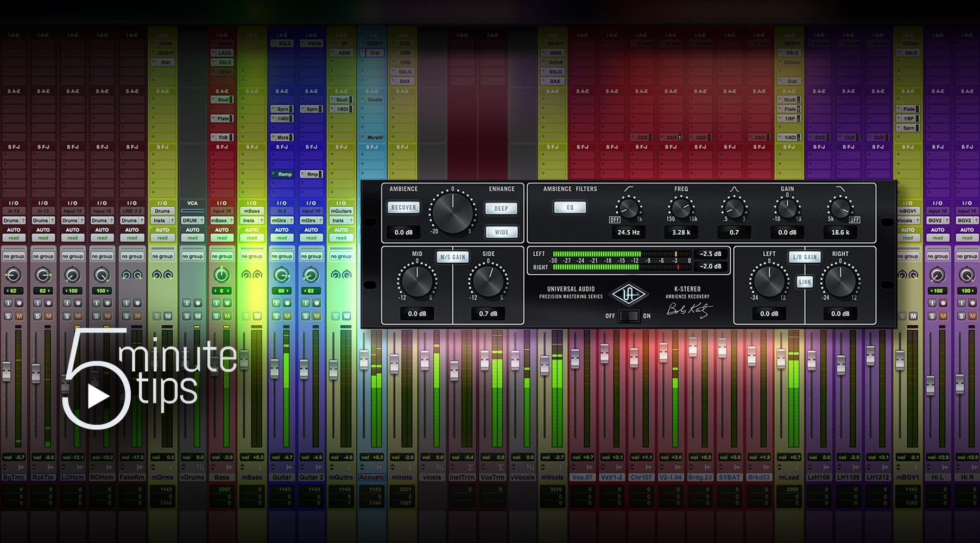Toggle the DEEP enhance button
The image size is (980, 543).
tap(501, 209)
